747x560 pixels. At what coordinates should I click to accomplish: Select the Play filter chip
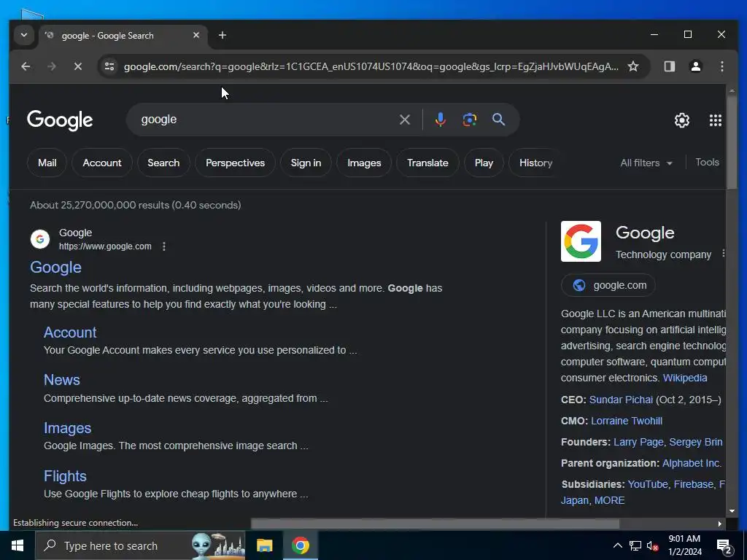click(x=484, y=163)
